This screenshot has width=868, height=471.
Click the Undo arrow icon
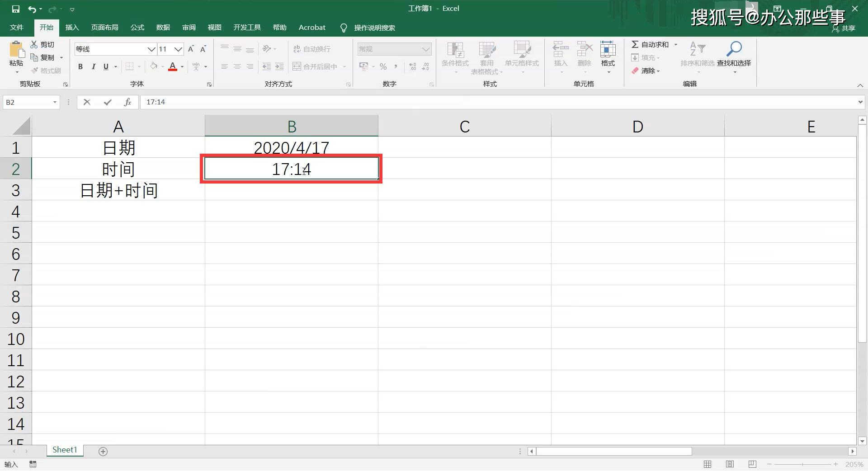click(32, 9)
